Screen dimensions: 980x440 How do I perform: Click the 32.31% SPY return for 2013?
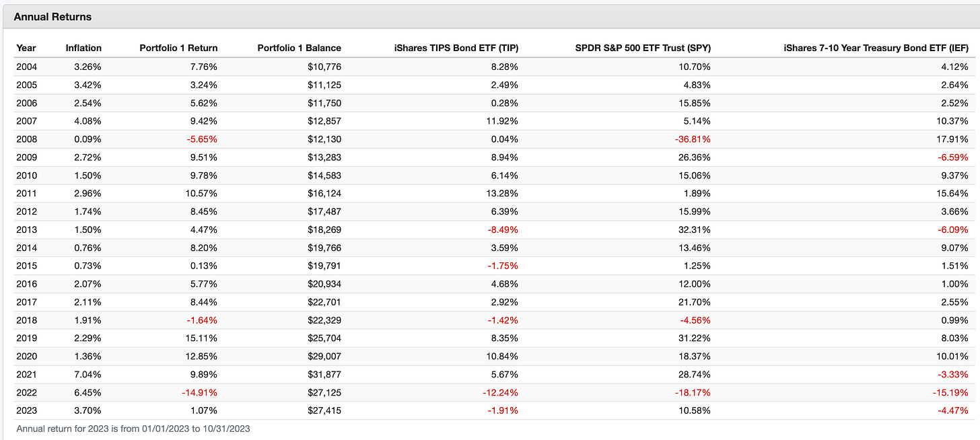pyautogui.click(x=695, y=231)
